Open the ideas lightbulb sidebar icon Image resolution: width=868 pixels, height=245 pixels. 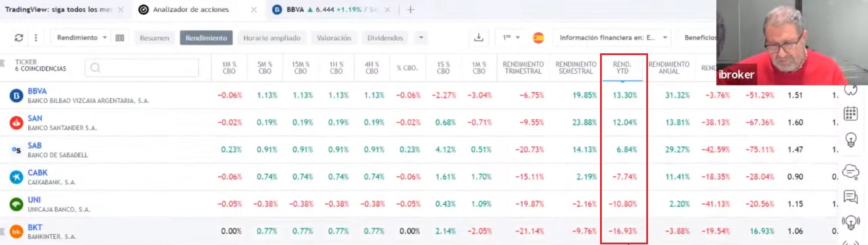point(851,140)
